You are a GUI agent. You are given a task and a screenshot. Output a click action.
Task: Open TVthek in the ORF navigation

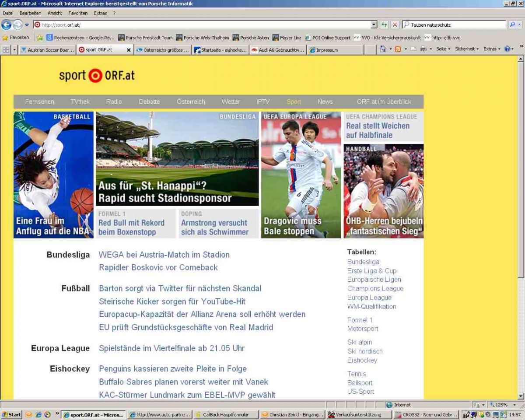tap(80, 101)
